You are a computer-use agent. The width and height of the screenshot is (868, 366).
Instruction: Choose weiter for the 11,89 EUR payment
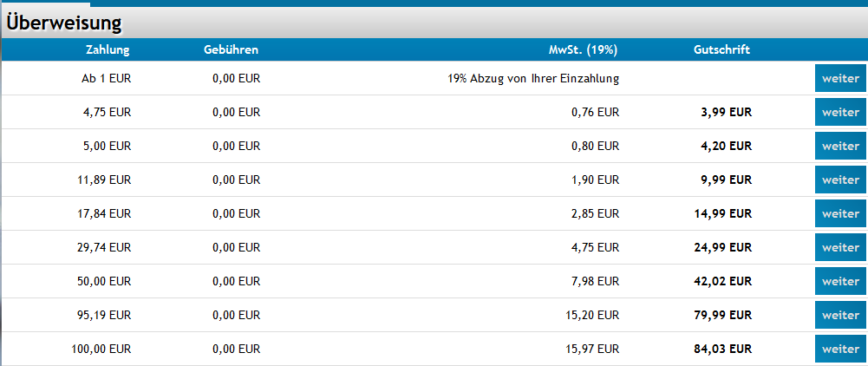tap(840, 180)
